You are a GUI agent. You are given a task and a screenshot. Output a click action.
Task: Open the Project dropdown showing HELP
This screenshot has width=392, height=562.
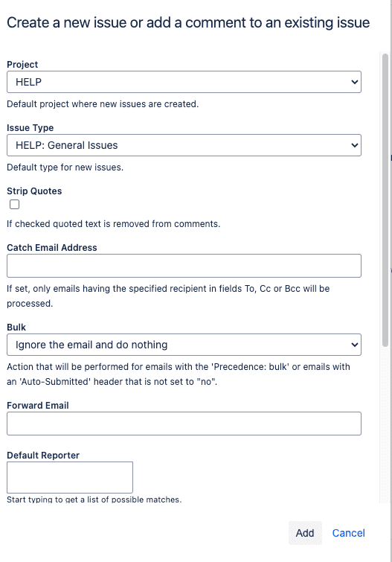tap(184, 82)
